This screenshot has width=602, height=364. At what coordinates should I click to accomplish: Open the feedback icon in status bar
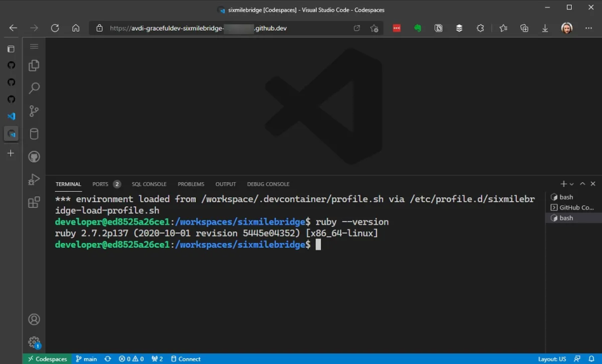click(577, 359)
